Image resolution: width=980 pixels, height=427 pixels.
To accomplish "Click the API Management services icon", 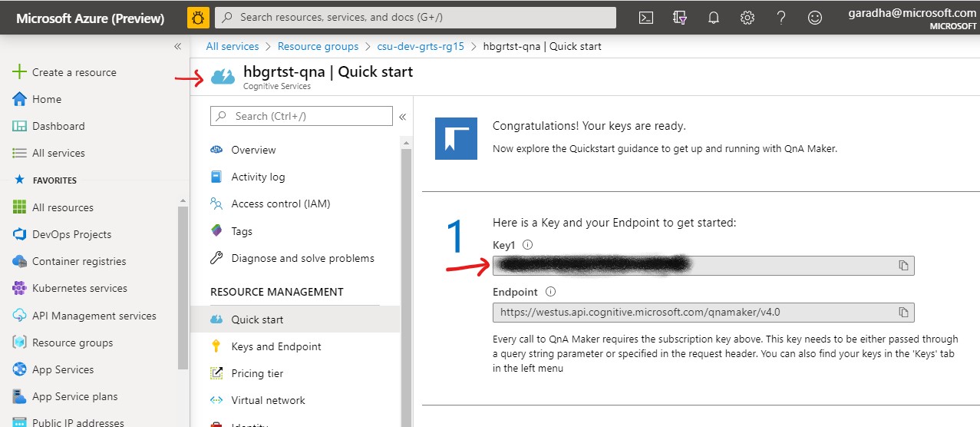I will click(20, 316).
